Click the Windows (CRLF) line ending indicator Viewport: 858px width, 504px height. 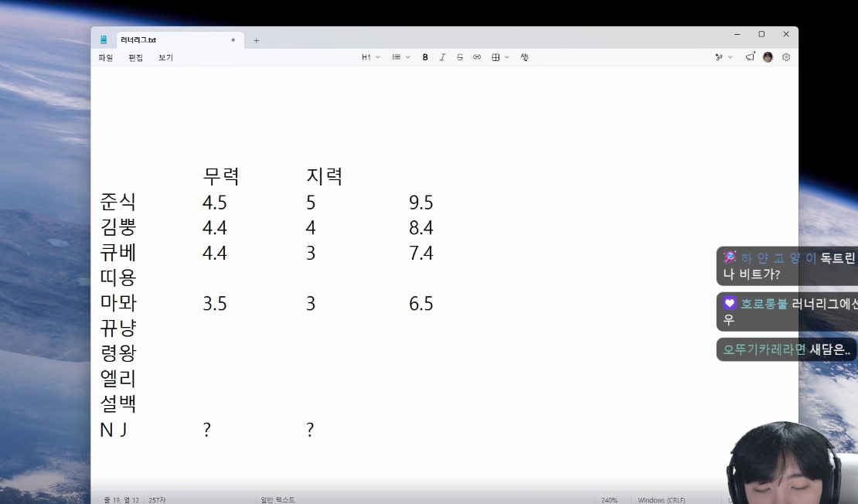[x=661, y=499]
